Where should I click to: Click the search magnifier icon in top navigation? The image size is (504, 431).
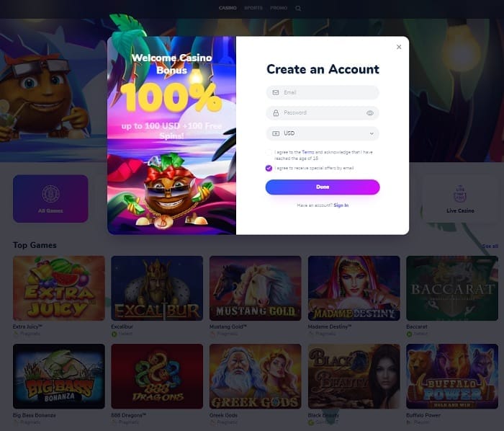[x=298, y=9]
